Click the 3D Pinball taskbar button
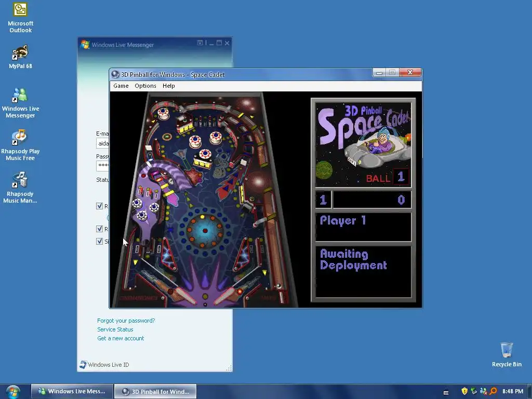Image resolution: width=532 pixels, height=399 pixels. 155,391
